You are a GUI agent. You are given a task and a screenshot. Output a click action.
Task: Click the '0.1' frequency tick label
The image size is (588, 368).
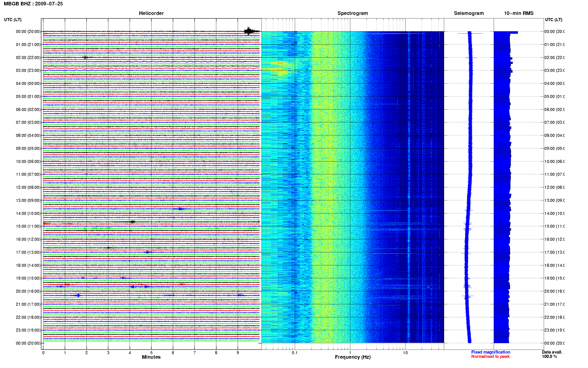click(x=295, y=353)
